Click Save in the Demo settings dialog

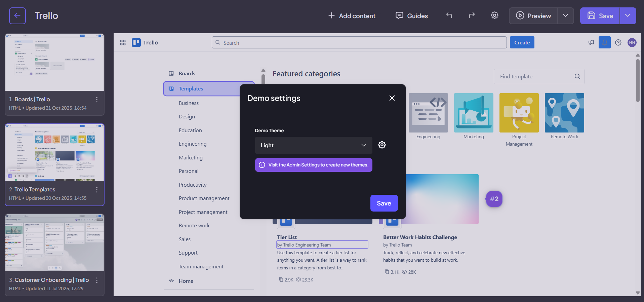click(384, 203)
